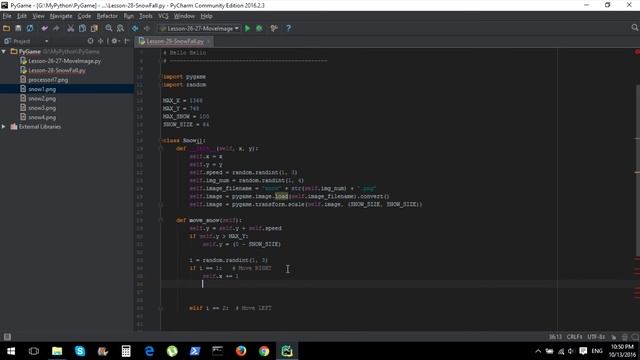Click cursor position 36:13 in status bar

[x=555, y=337]
